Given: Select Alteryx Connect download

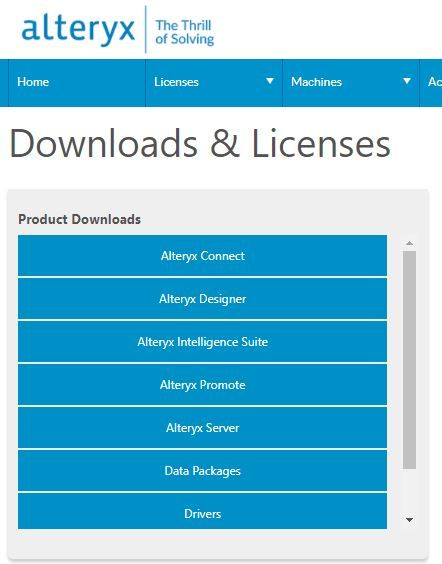Looking at the screenshot, I should click(202, 256).
